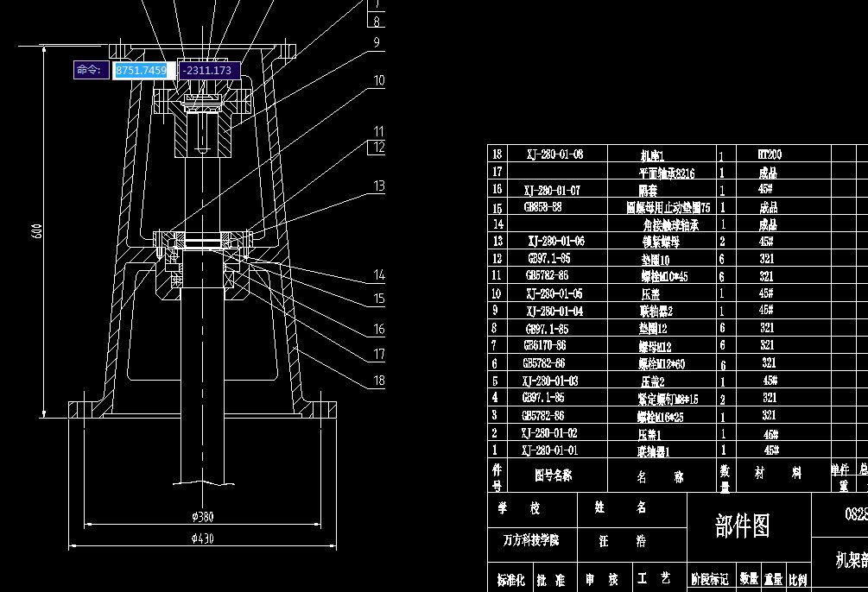
Task: Select the 600 vertical height dimension text
Action: pyautogui.click(x=37, y=230)
